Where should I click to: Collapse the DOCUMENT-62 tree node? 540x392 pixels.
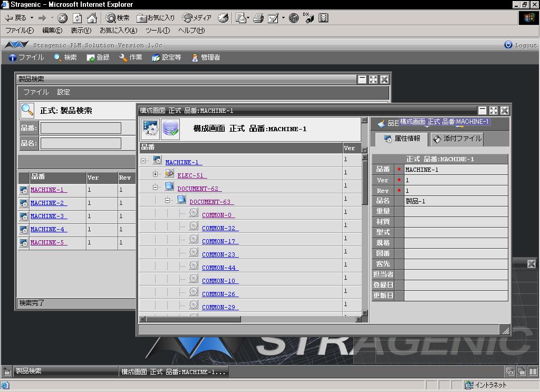tap(156, 187)
